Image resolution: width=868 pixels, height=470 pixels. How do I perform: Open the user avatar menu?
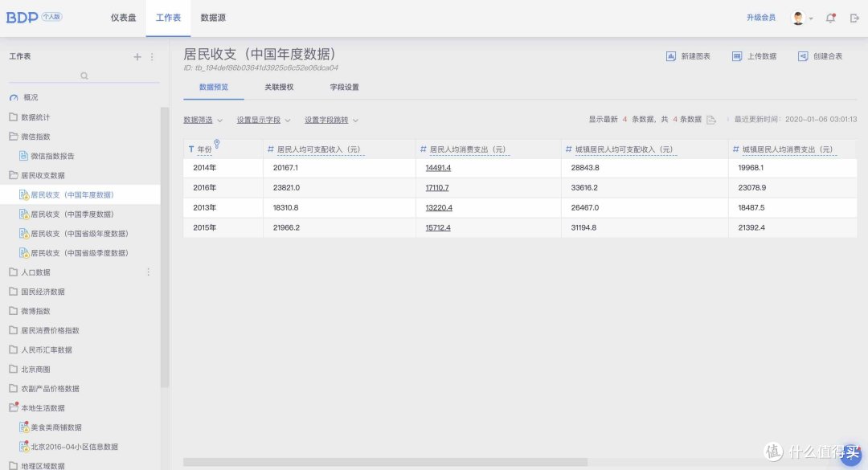(x=801, y=18)
